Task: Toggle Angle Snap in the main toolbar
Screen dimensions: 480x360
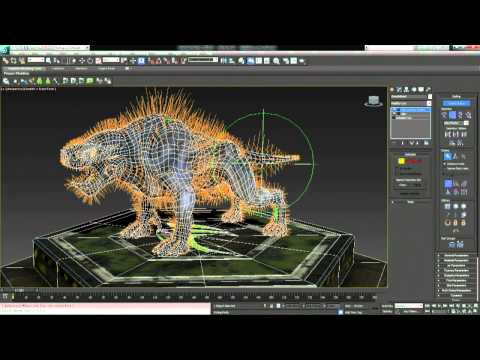Action: 158,61
